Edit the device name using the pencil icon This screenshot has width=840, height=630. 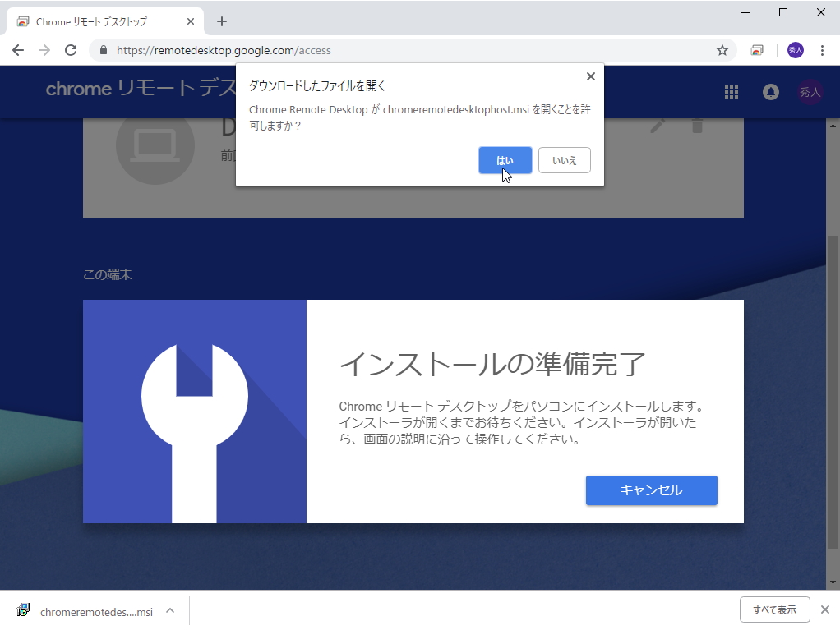(656, 126)
